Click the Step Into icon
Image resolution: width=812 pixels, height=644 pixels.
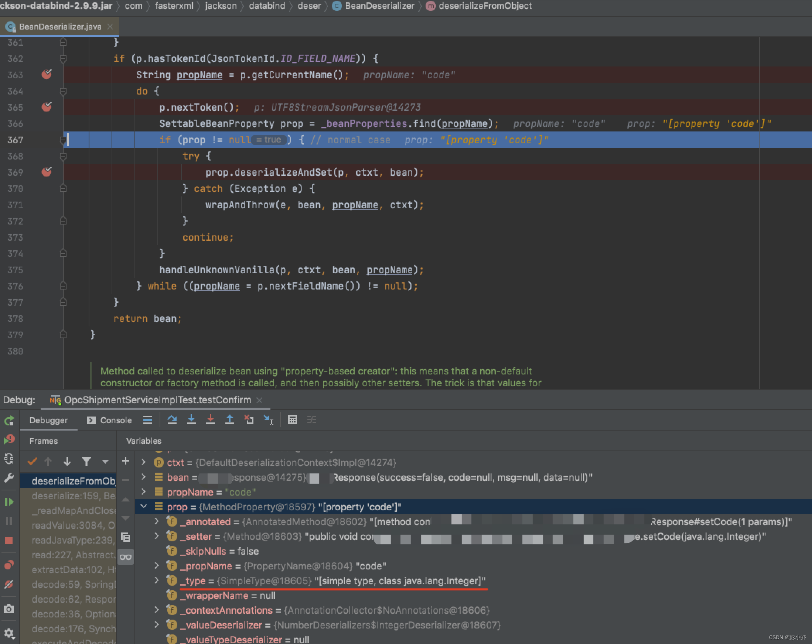[191, 420]
